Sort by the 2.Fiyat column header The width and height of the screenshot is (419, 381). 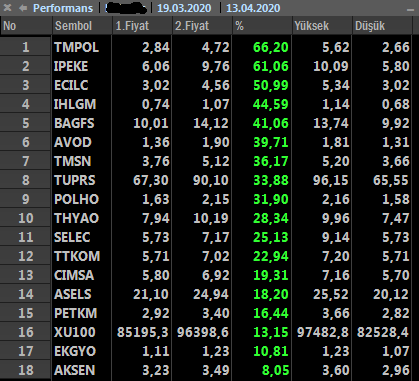click(202, 26)
